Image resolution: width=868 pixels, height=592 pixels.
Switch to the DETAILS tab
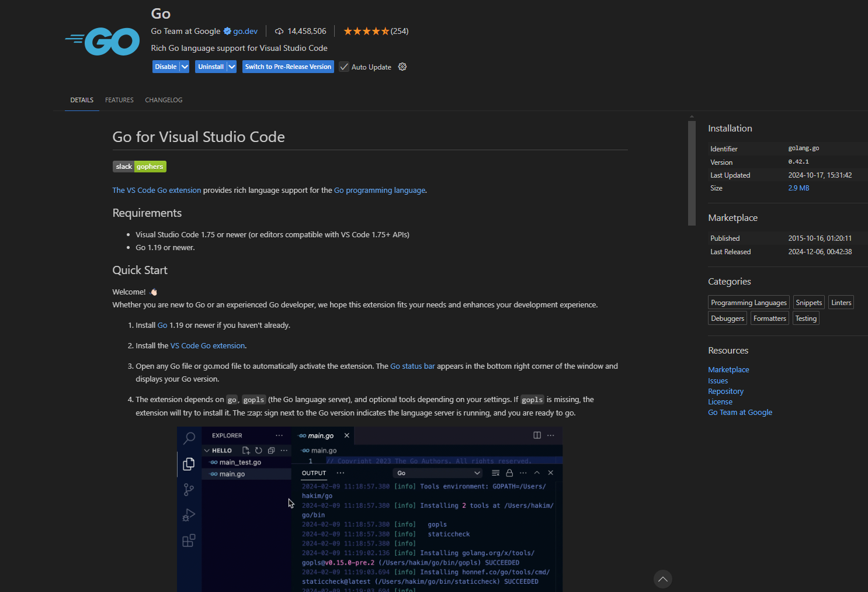[x=82, y=100]
